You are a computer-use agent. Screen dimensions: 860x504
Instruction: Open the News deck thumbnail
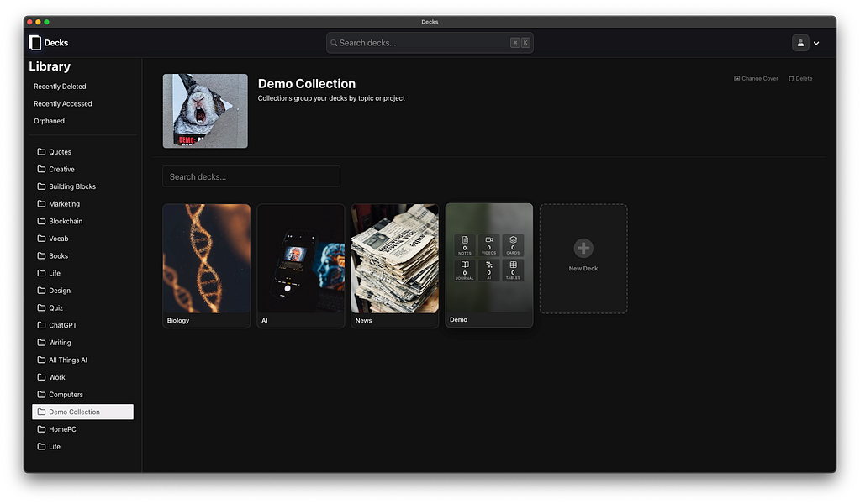pos(395,259)
